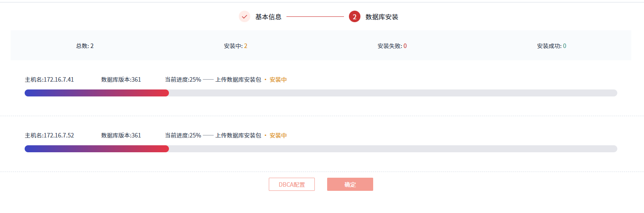Click 当前进度:25% text for host 172.16.7.41
This screenshot has width=644, height=213.
point(183,80)
